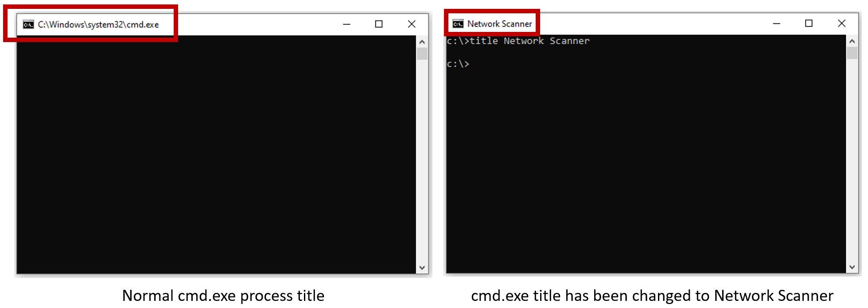The height and width of the screenshot is (308, 868).
Task: Click the scroll-down arrow in the system32 cmd.exe window
Action: [422, 268]
